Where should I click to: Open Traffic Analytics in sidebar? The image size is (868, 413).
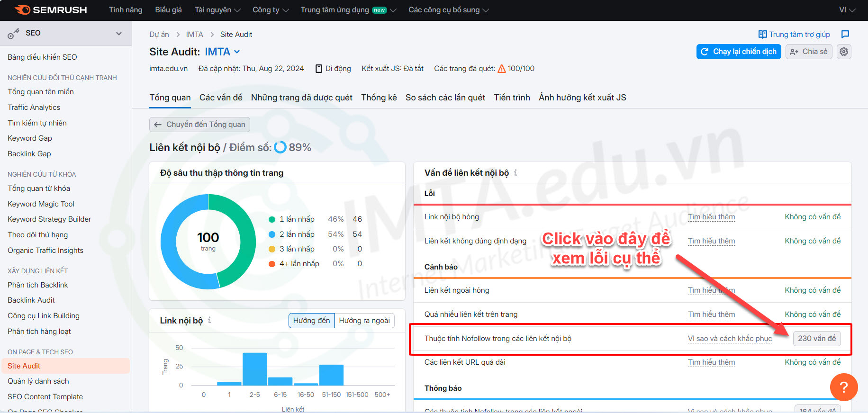coord(34,108)
